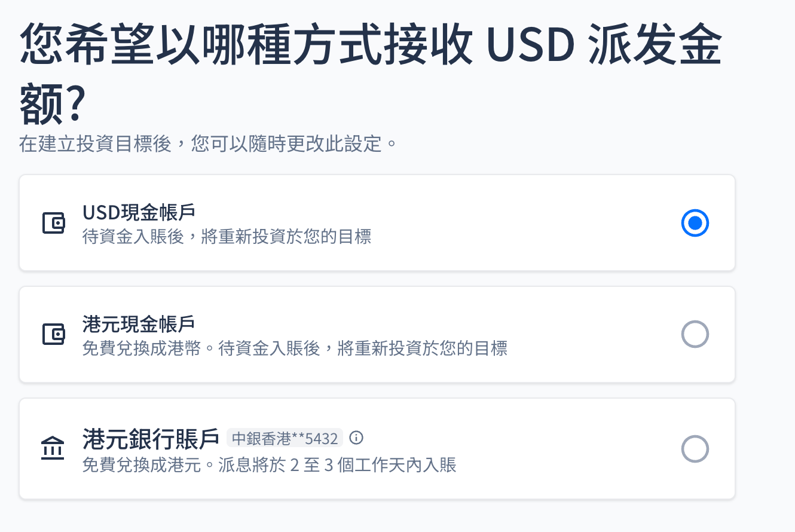Viewport: 795px width, 532px height.
Task: Click the USD現金帳戶 option title
Action: [139, 212]
